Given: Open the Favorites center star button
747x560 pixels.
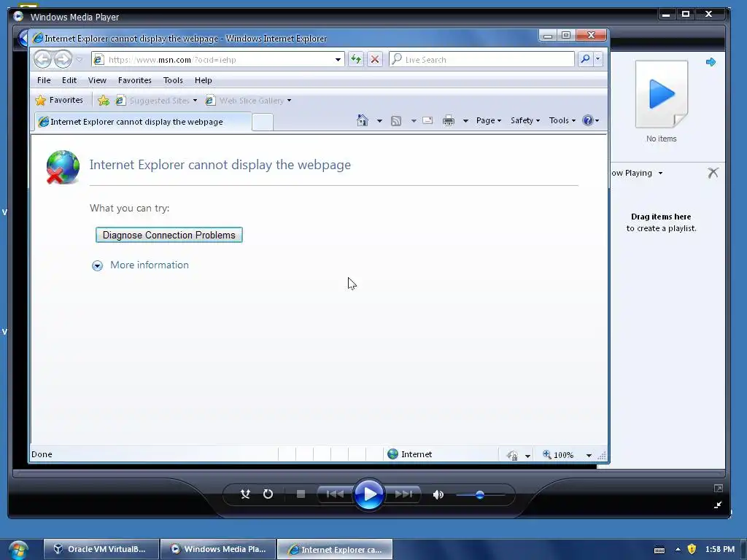Looking at the screenshot, I should [x=59, y=100].
